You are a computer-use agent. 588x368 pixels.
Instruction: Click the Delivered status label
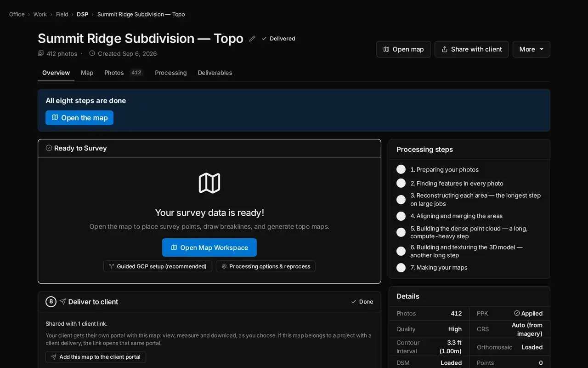[x=283, y=39]
